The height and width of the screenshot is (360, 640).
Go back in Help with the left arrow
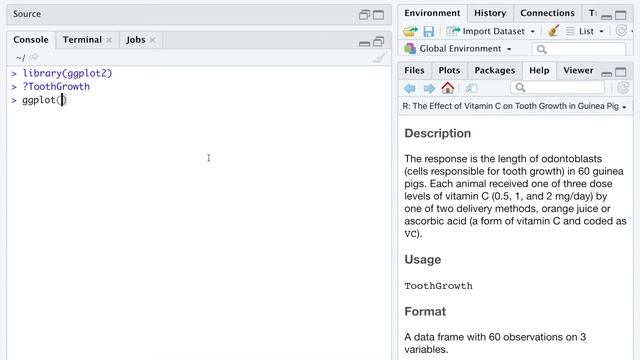click(x=410, y=88)
